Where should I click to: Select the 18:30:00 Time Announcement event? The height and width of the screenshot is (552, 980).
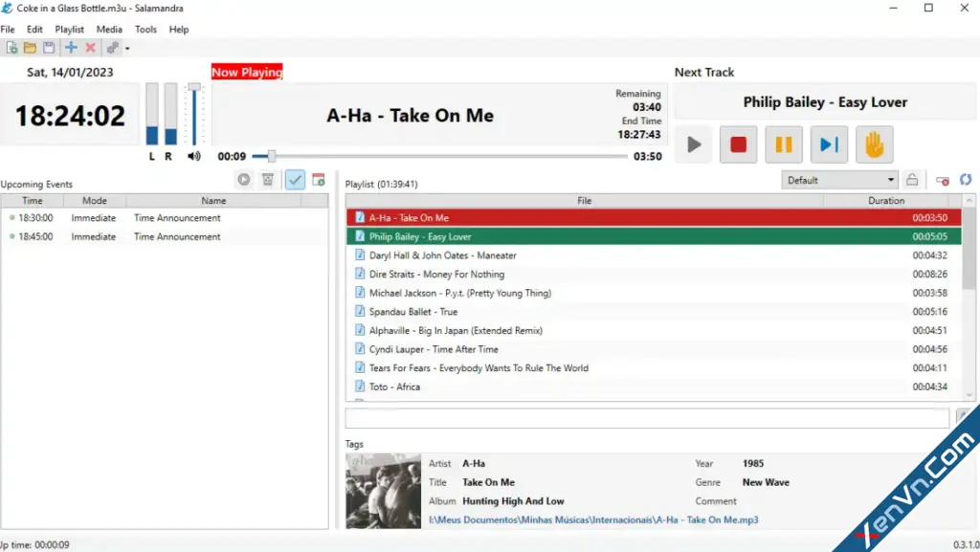(x=165, y=218)
